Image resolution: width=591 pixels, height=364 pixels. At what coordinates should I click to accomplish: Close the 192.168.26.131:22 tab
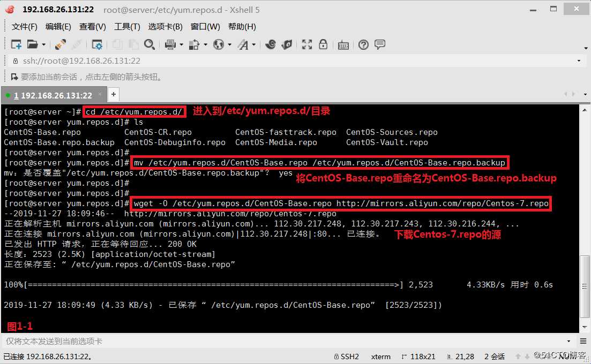(x=100, y=94)
